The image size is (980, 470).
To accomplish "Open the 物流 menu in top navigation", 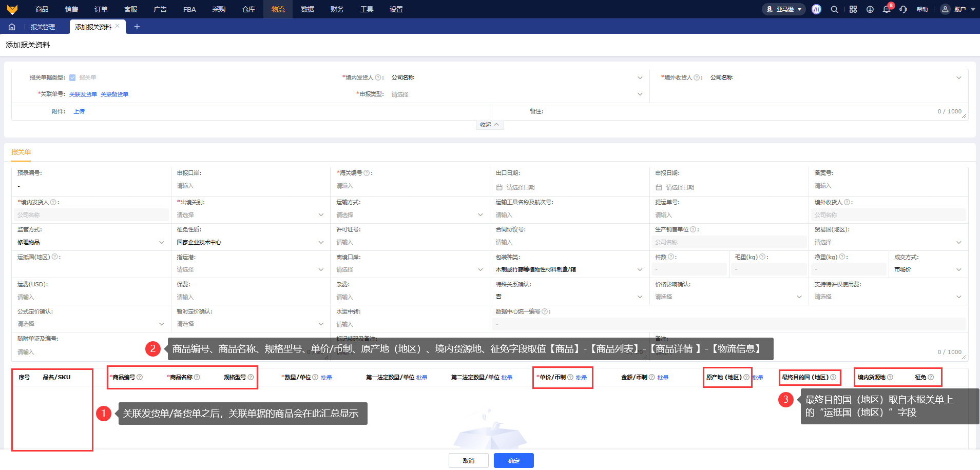I will tap(278, 9).
